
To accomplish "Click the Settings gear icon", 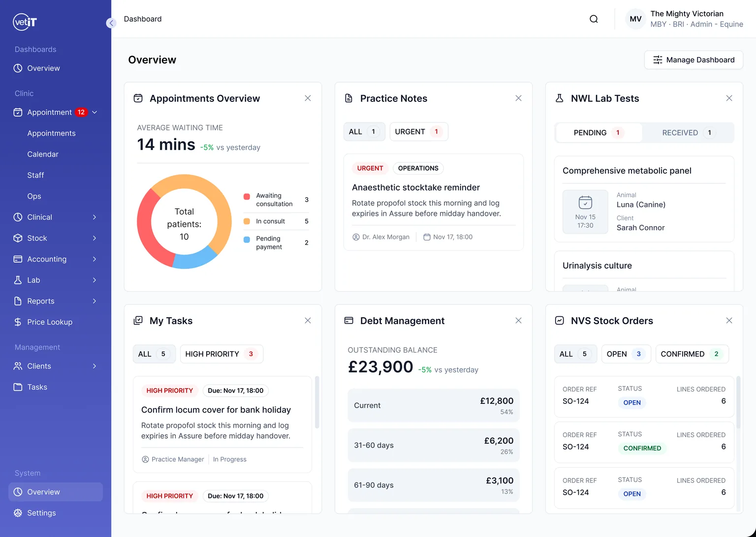I will [x=18, y=513].
